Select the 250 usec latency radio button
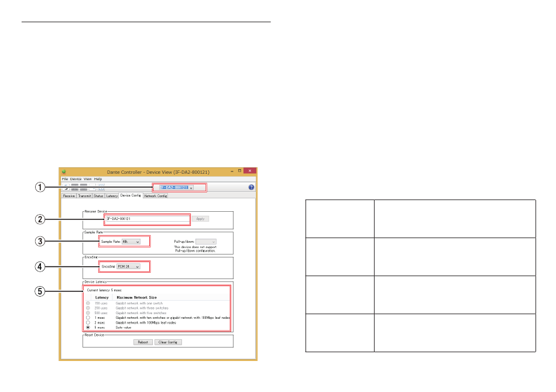The height and width of the screenshot is (392, 556). pos(88,308)
